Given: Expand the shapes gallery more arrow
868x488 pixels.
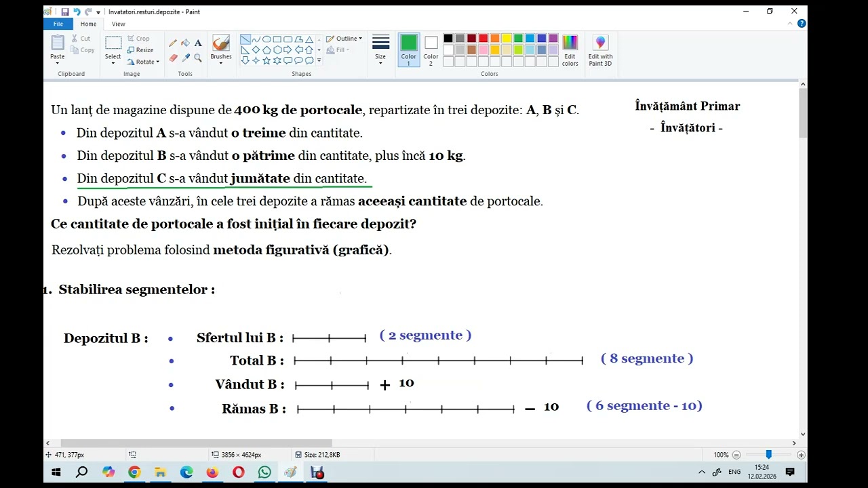Looking at the screenshot, I should (x=319, y=60).
